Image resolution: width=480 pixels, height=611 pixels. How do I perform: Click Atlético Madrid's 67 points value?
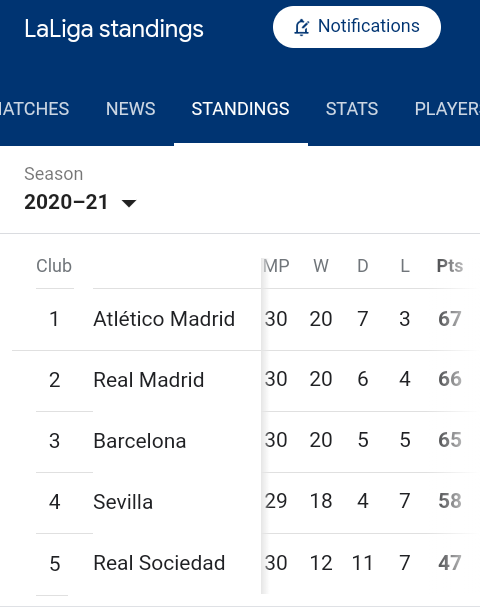coord(450,319)
